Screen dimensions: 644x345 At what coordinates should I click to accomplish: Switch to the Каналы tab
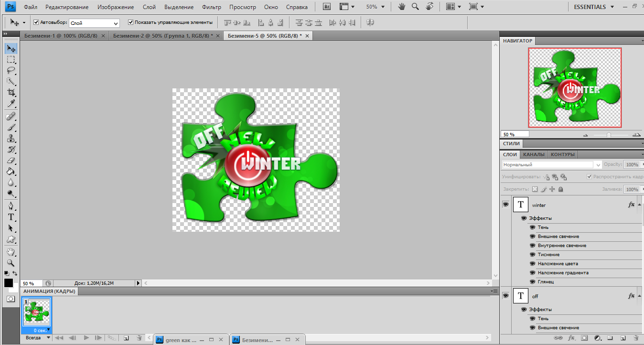(533, 155)
